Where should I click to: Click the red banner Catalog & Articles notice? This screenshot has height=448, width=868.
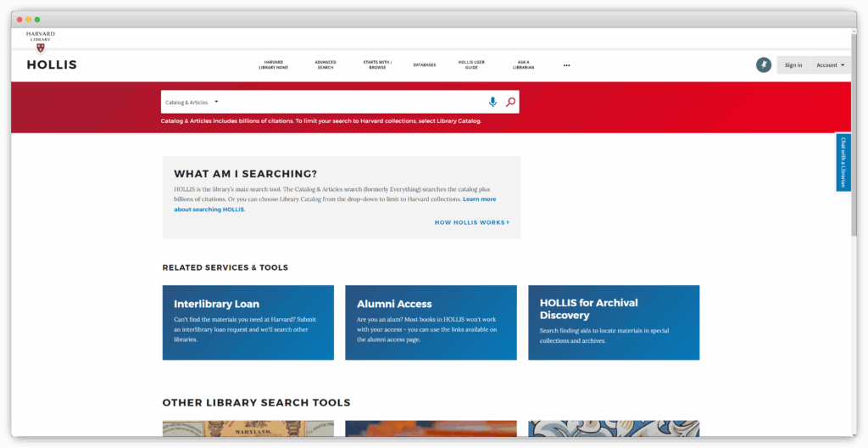coord(321,120)
